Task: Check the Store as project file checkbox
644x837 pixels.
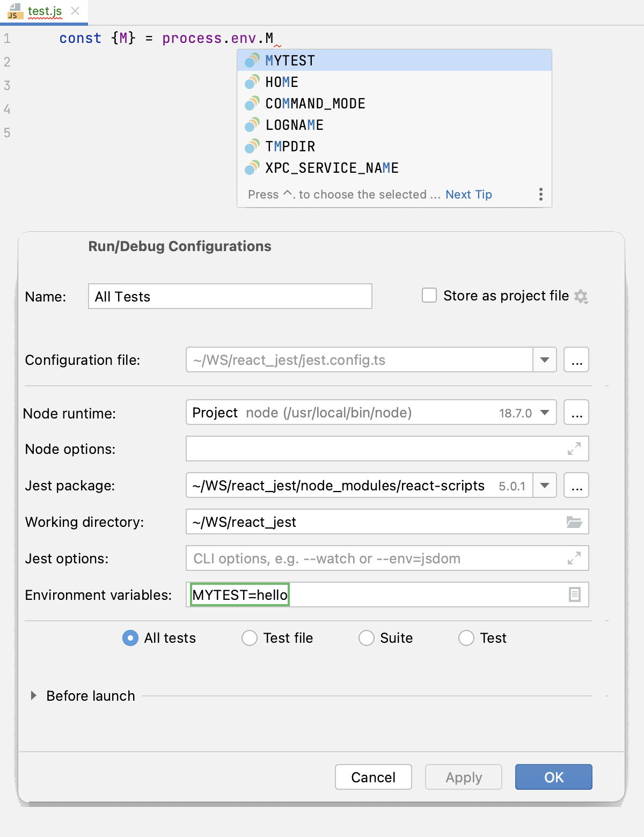Action: click(429, 296)
